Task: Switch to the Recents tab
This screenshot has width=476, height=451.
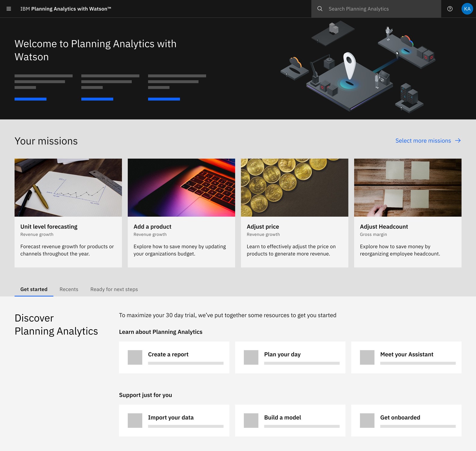Action: [69, 289]
